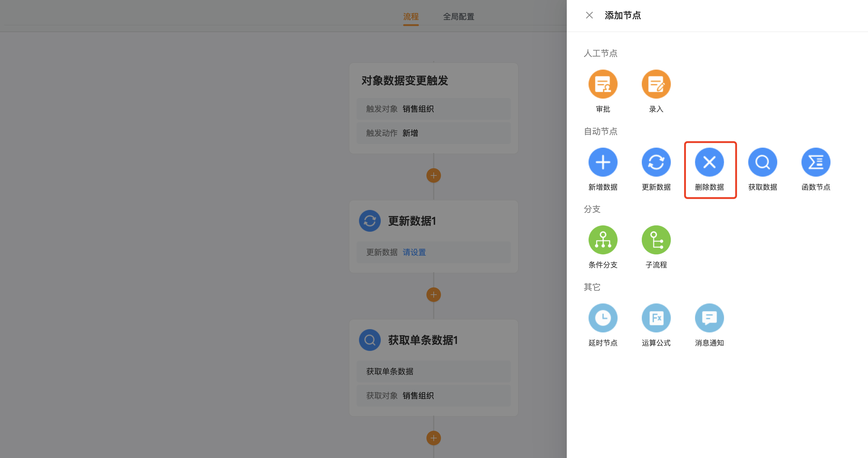Click plus button below 对象数据变更触发 card
Image resolution: width=868 pixels, height=458 pixels.
point(433,175)
